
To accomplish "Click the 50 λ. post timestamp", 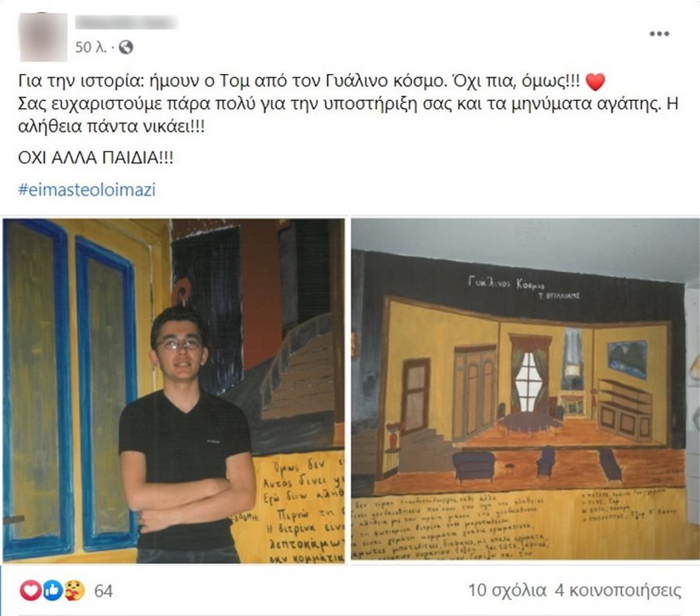I will 91,47.
